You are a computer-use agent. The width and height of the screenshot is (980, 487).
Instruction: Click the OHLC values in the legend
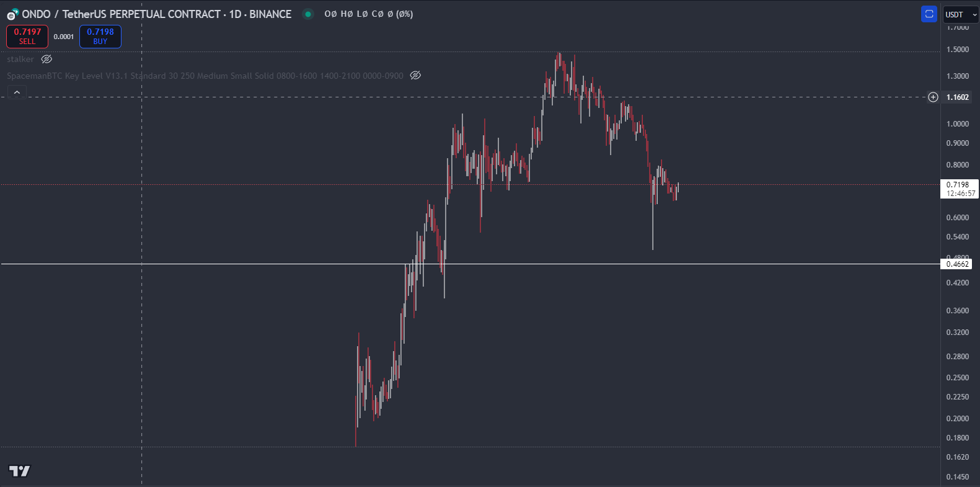coord(368,14)
